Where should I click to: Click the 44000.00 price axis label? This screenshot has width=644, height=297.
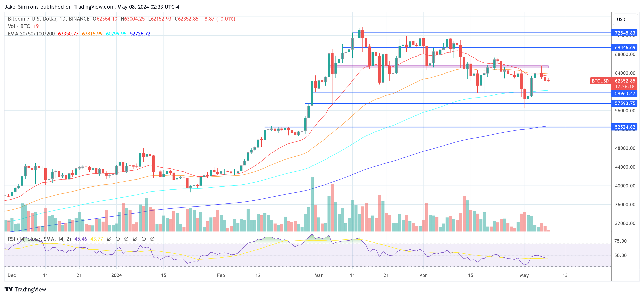tap(625, 167)
